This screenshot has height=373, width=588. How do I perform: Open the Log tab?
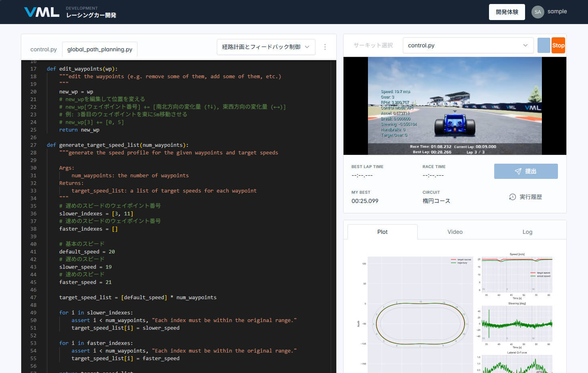pyautogui.click(x=527, y=232)
